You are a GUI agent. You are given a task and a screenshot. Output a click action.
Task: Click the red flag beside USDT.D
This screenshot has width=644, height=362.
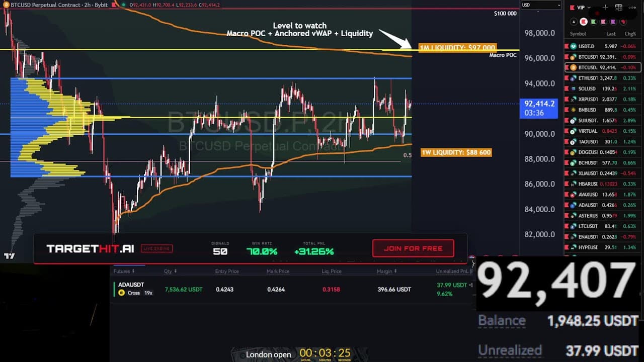[567, 46]
